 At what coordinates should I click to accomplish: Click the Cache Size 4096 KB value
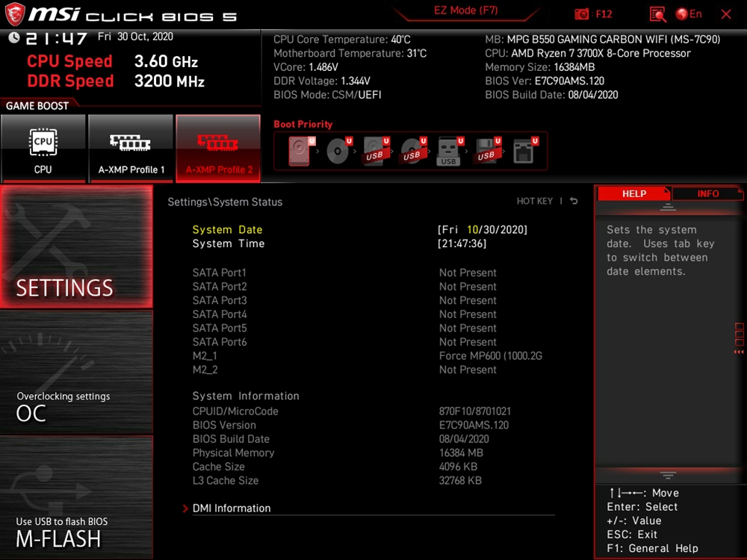(x=459, y=466)
